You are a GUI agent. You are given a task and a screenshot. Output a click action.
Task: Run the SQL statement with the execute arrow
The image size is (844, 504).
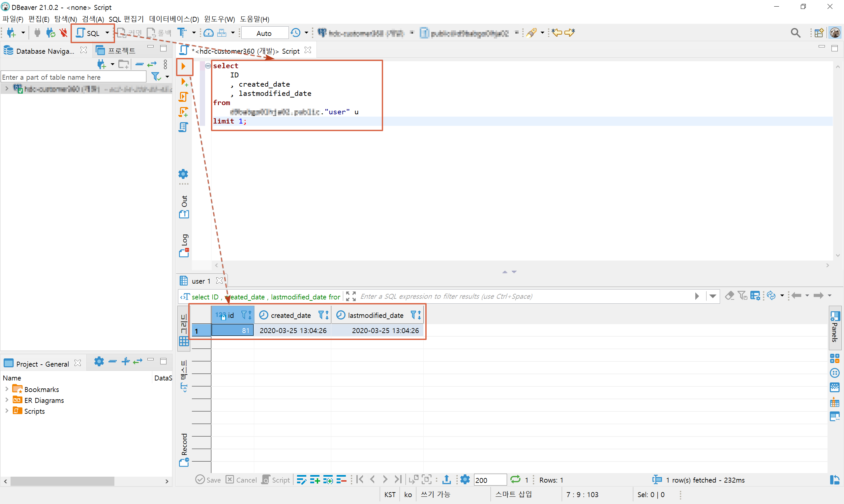184,66
